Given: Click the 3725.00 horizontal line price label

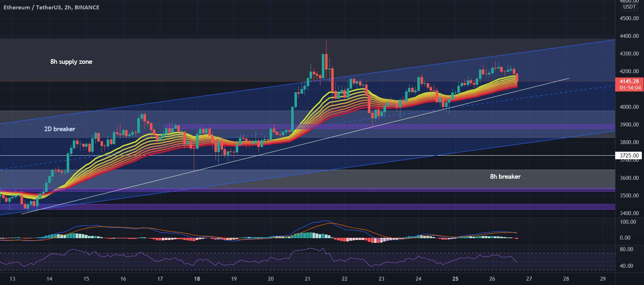Looking at the screenshot, I should coord(629,156).
